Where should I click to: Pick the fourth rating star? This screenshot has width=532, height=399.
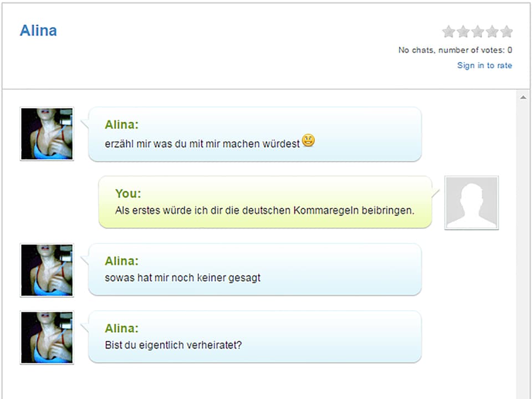492,32
